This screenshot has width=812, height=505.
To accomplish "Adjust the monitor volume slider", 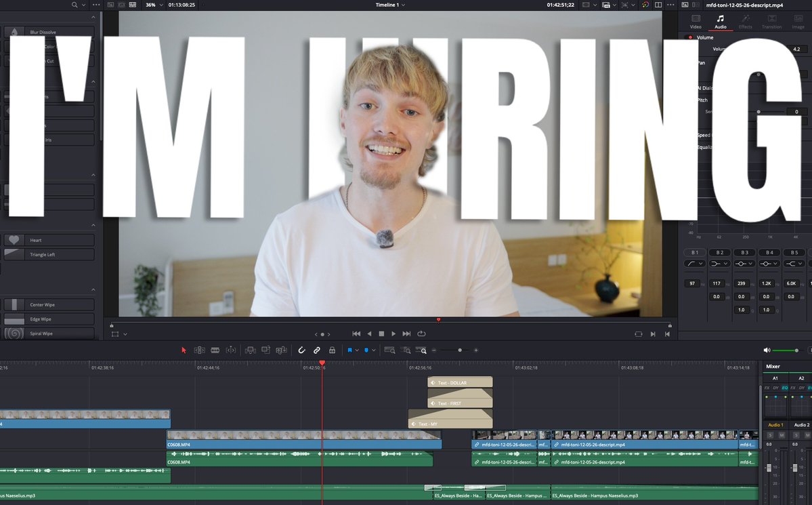I will [796, 350].
